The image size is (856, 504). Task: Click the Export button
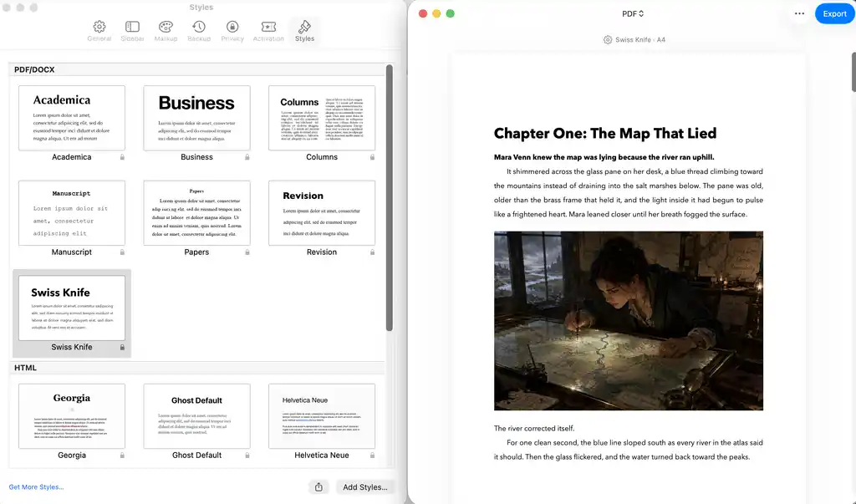pos(835,13)
